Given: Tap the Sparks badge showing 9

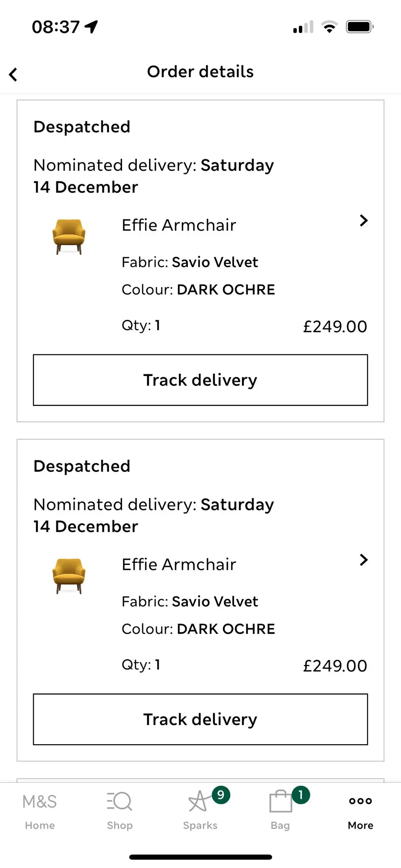Looking at the screenshot, I should click(x=220, y=795).
